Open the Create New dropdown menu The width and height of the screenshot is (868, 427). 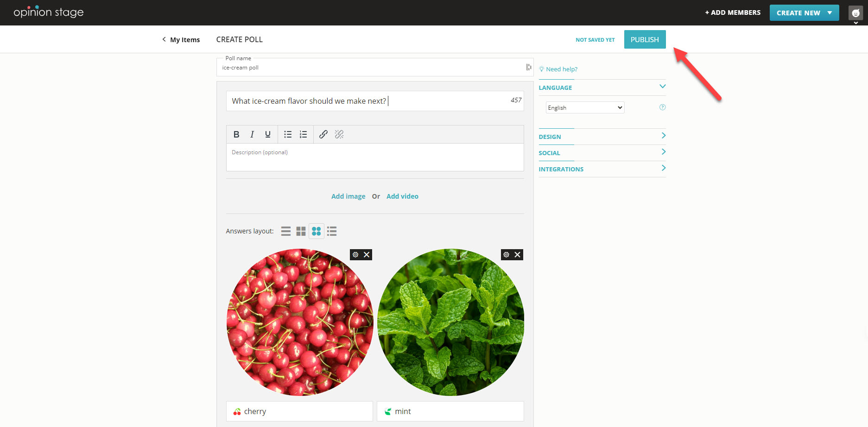point(804,13)
